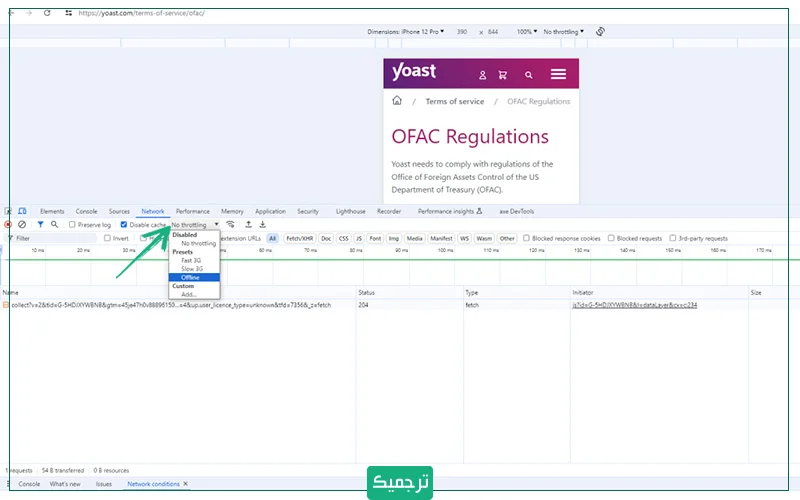
Task: Click the inspect element picker icon
Action: [8, 211]
